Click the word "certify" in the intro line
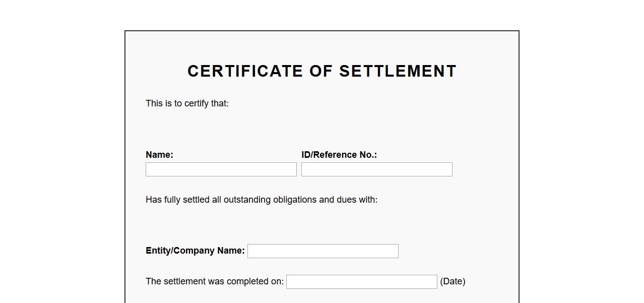Viewport: 644px width, 303px height. [197, 103]
